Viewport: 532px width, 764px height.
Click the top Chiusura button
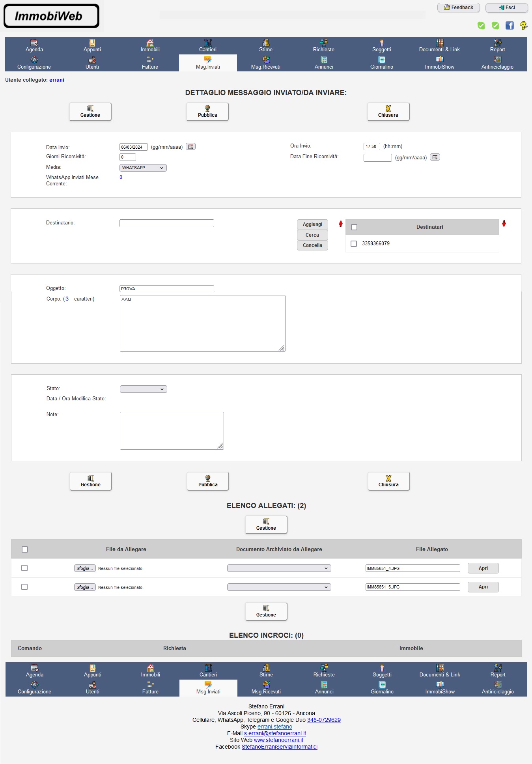coord(388,112)
